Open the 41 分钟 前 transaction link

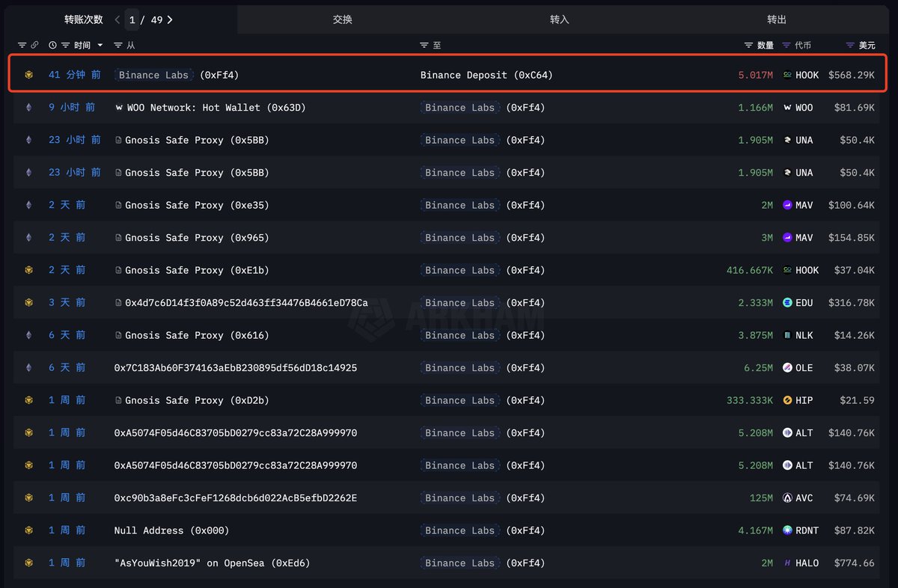click(x=75, y=75)
